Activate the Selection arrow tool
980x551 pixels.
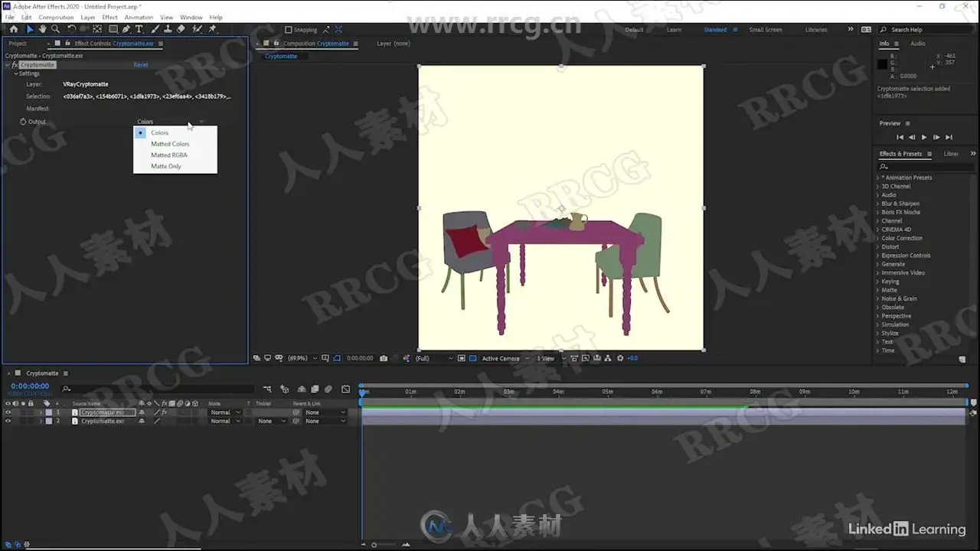point(30,29)
